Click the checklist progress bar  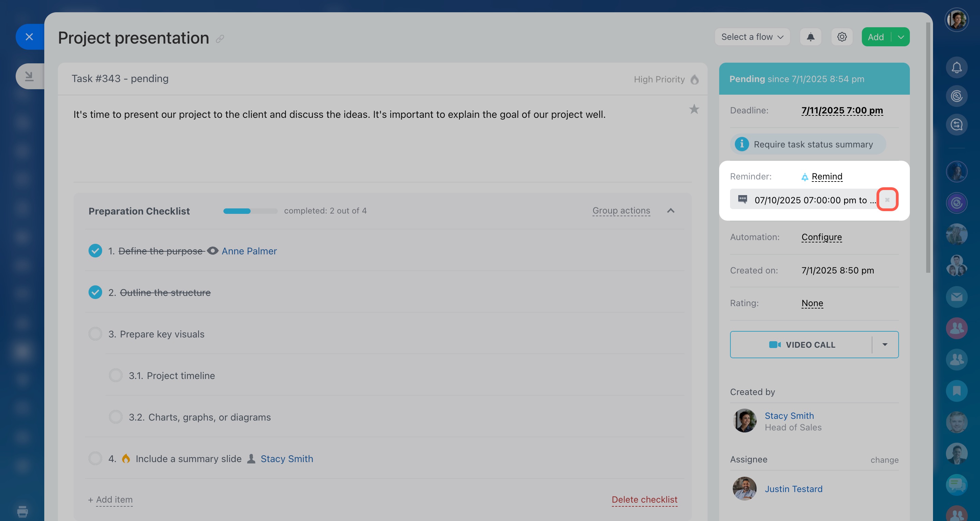(250, 211)
